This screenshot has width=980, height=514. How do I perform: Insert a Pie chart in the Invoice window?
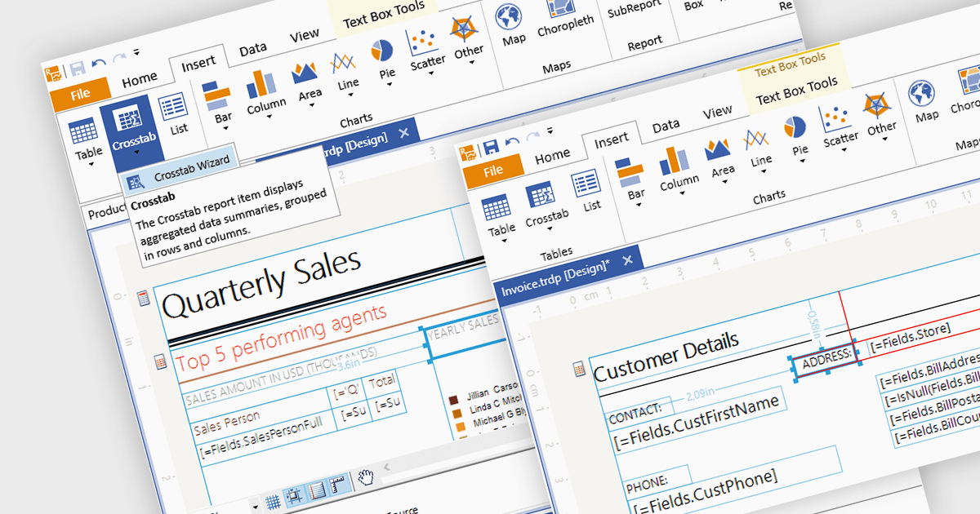[x=795, y=129]
